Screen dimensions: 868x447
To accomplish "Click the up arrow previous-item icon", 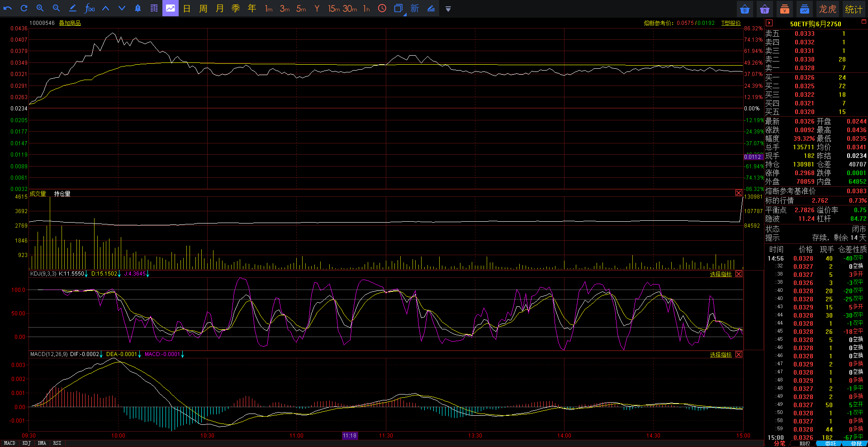I will [x=105, y=8].
